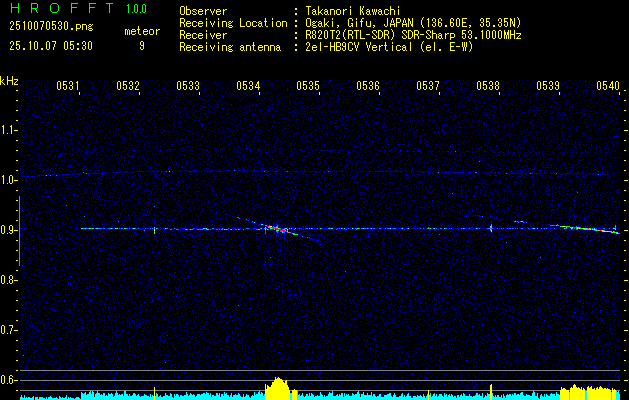Screen dimensions: 629x400
Task: Click the 0539 time marker
Action: pyautogui.click(x=548, y=85)
